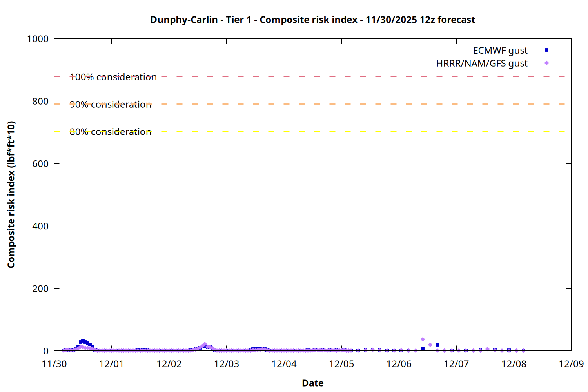The width and height of the screenshot is (588, 392).
Task: Click the isolated blue square after 12/06 midday
Action: pyautogui.click(x=437, y=345)
